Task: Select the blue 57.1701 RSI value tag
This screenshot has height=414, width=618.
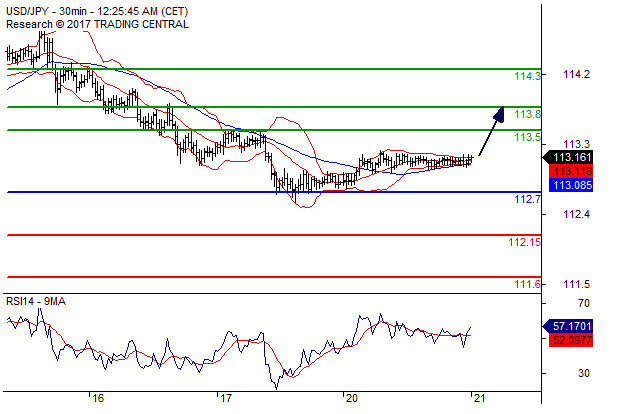Action: pyautogui.click(x=568, y=326)
